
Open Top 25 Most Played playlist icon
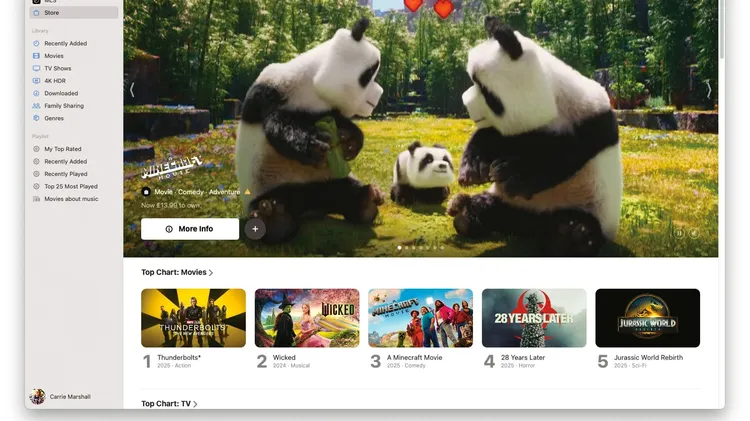[36, 187]
